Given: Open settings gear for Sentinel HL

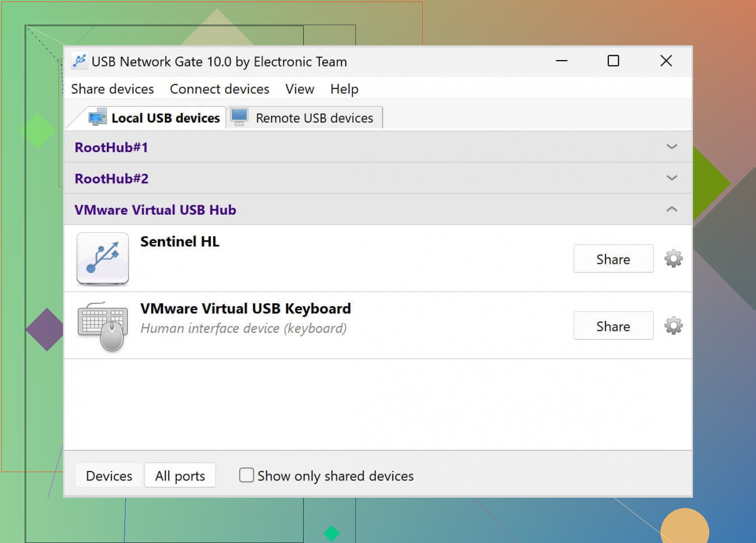Looking at the screenshot, I should [673, 258].
